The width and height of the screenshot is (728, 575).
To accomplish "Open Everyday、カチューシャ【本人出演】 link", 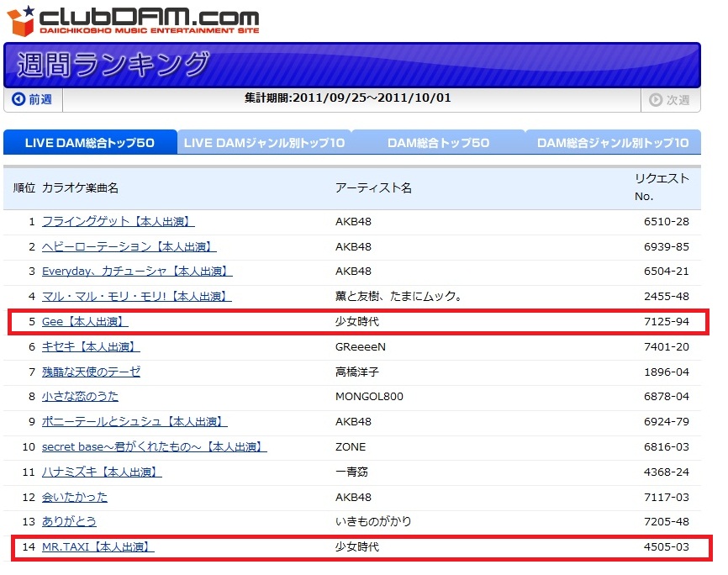I will tap(137, 272).
